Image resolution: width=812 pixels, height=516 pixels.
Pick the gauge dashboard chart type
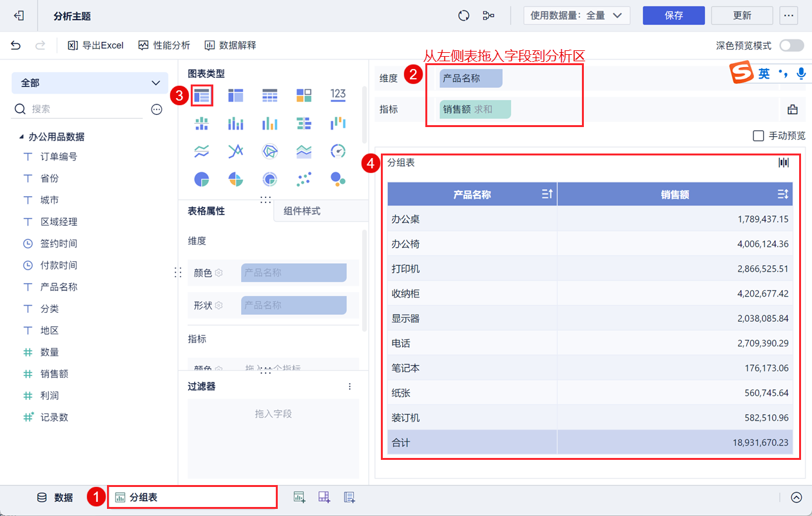coord(338,151)
